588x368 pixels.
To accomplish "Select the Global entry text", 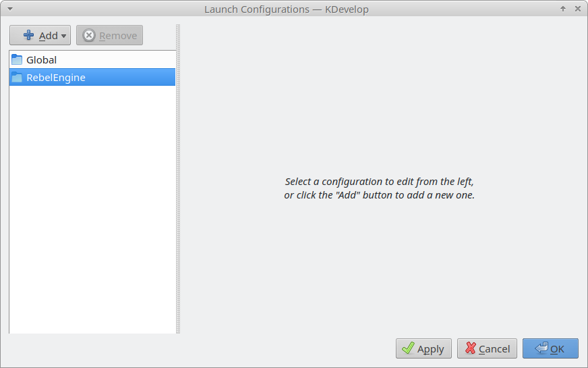I will click(41, 59).
